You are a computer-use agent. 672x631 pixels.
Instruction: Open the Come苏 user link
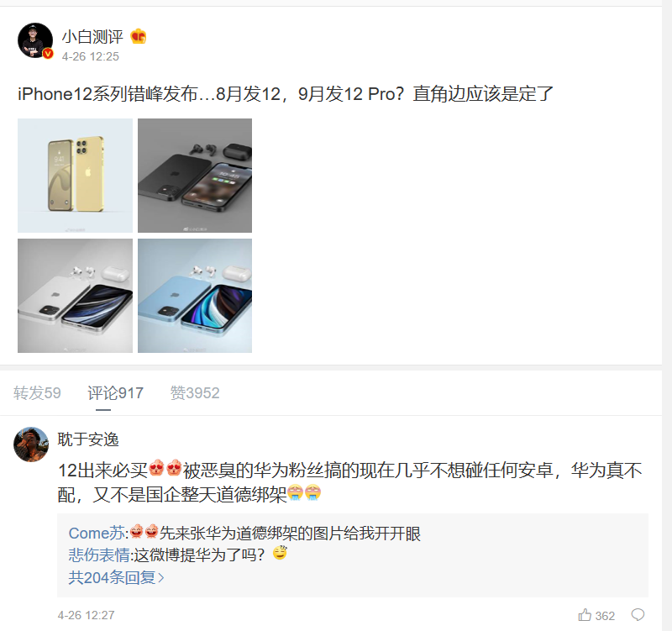pyautogui.click(x=97, y=534)
